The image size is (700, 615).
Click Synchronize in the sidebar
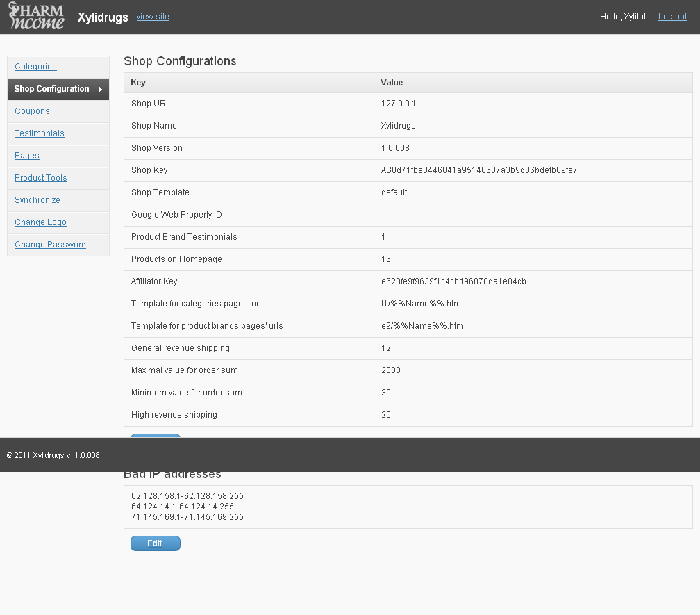pyautogui.click(x=37, y=200)
